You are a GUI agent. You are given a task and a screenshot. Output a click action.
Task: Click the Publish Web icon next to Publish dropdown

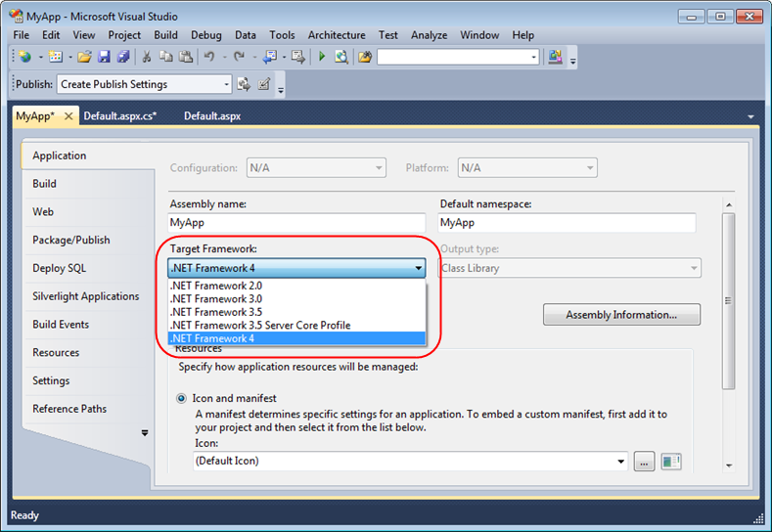[244, 84]
